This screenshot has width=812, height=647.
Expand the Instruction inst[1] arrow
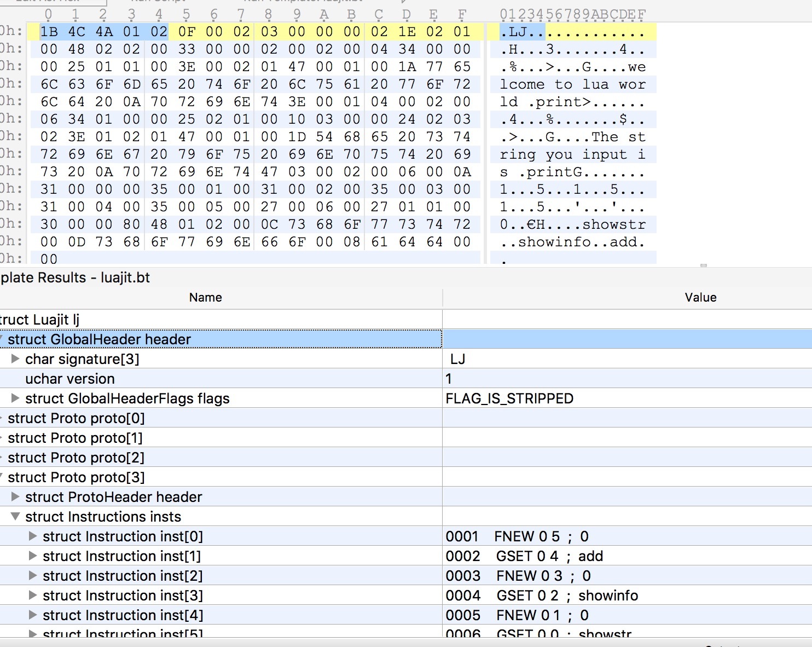tap(33, 556)
